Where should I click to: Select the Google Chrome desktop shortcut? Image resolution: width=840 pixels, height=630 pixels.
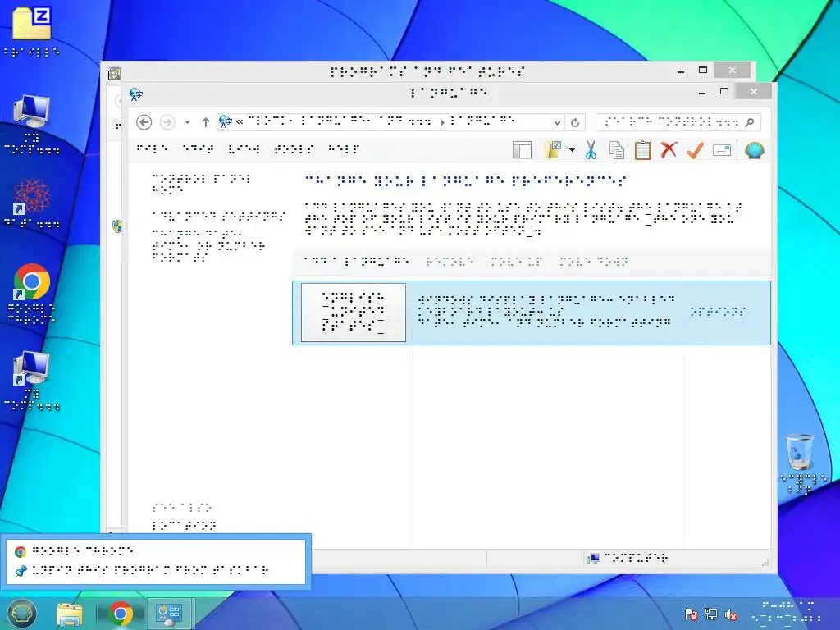point(32,294)
